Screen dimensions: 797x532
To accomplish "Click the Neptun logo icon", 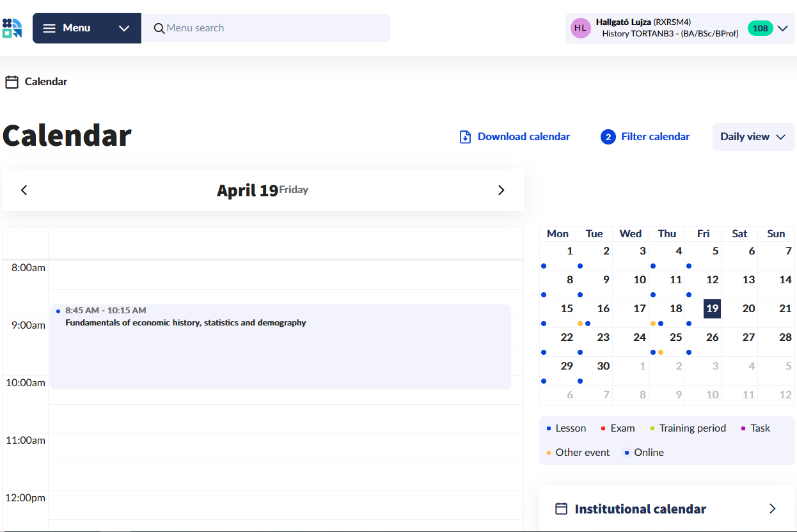I will [x=12, y=28].
